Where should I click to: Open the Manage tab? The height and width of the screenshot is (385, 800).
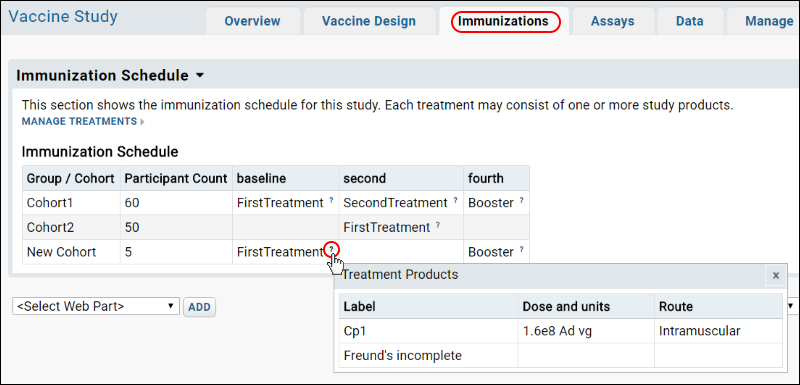(769, 21)
